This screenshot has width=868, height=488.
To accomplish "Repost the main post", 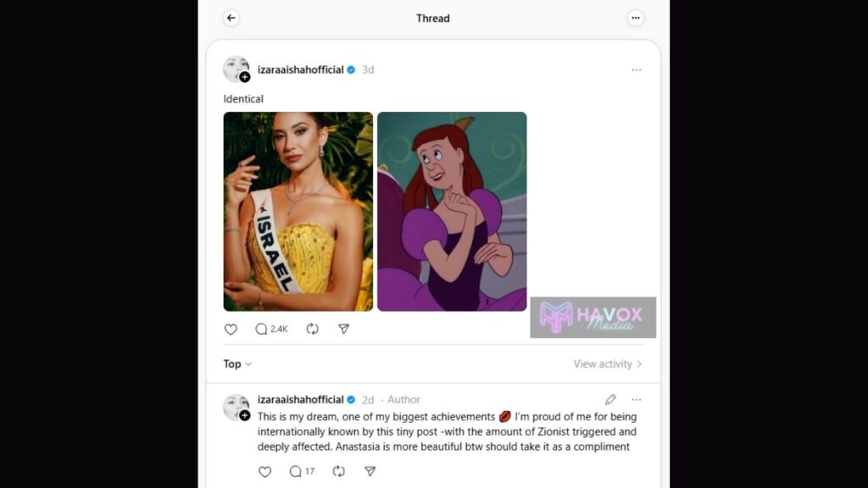I will click(312, 329).
